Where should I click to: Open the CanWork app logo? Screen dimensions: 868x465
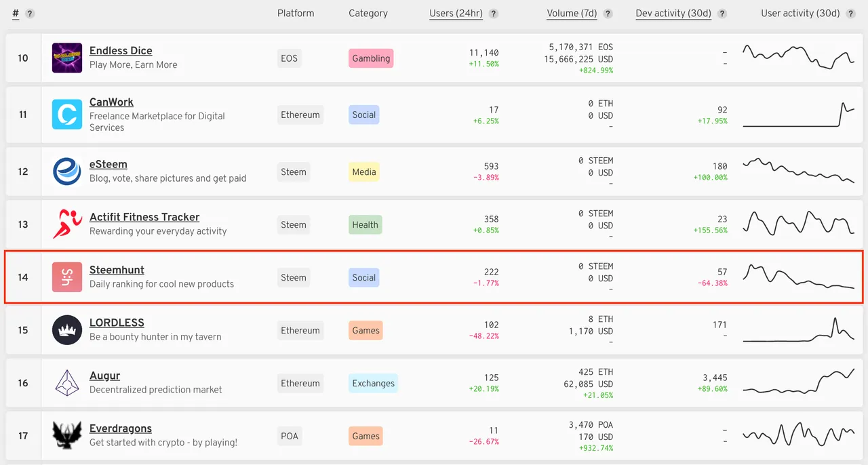coord(67,115)
